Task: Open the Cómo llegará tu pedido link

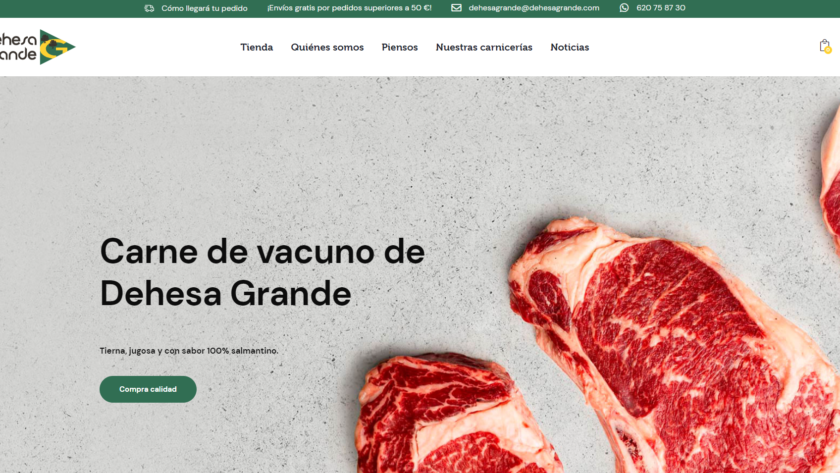Action: tap(204, 8)
